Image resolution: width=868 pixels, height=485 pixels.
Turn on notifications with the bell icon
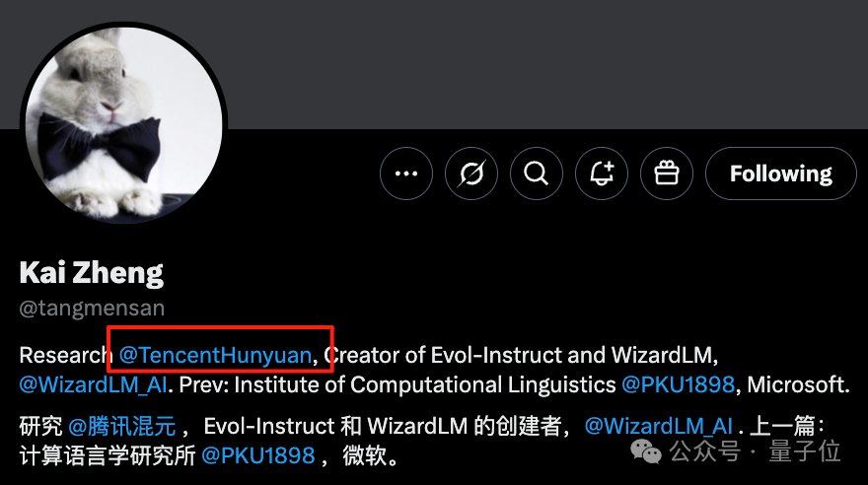coord(601,173)
